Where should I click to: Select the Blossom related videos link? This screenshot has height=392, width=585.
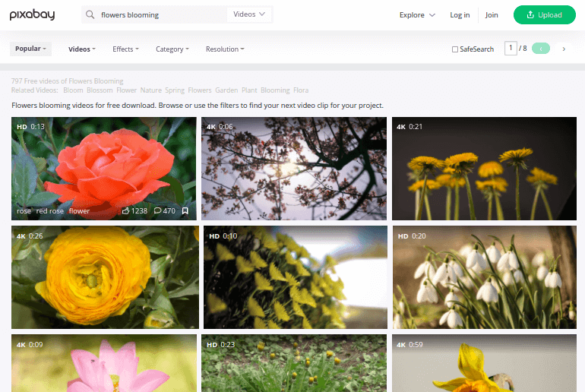coord(100,90)
